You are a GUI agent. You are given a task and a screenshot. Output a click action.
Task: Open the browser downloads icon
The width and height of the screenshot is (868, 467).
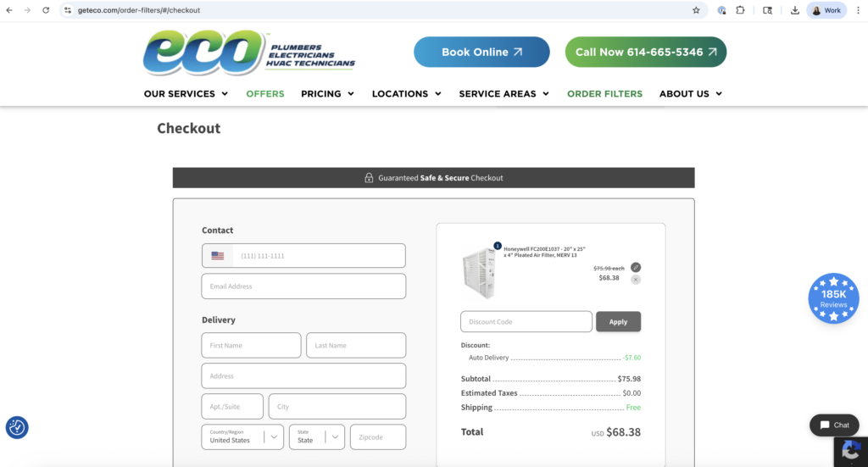[x=794, y=10]
